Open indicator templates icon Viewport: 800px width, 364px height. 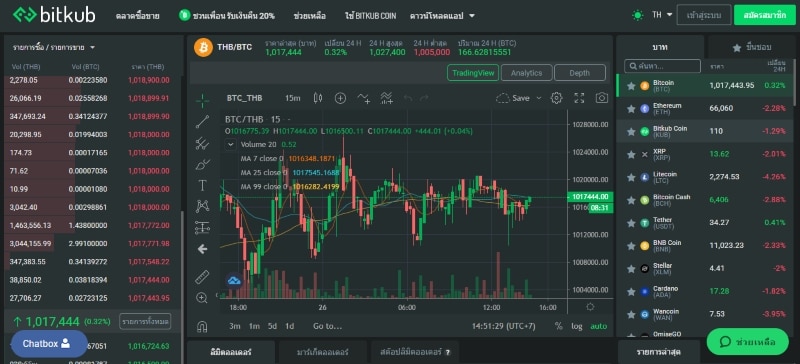tap(387, 98)
